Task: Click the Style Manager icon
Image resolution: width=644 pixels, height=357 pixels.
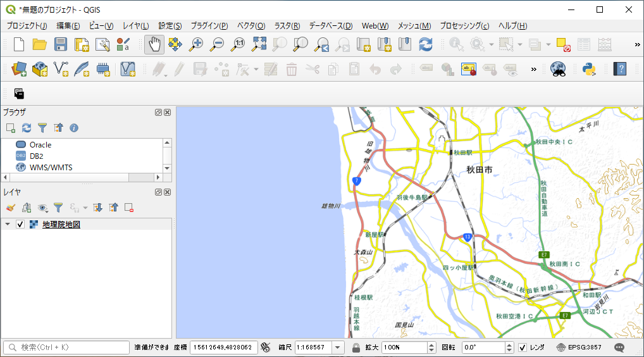Action: click(123, 44)
